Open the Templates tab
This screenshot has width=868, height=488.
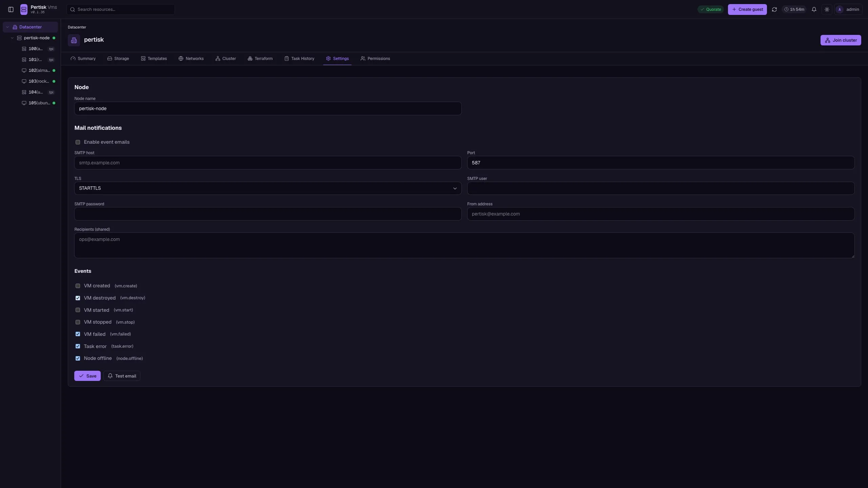click(x=154, y=59)
